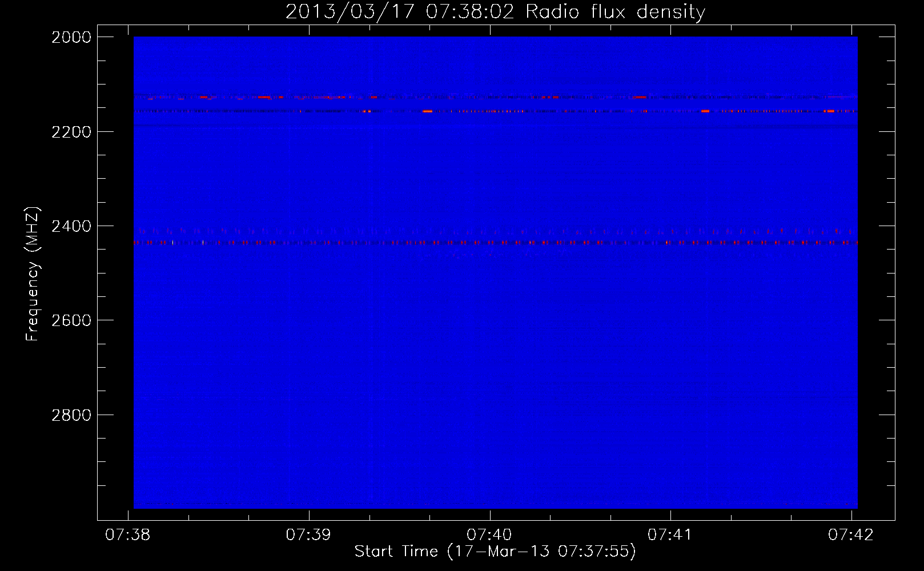
Task: Click the plot title '2013/03/17 07:38:02 Radio flux density'
Action: [495, 11]
